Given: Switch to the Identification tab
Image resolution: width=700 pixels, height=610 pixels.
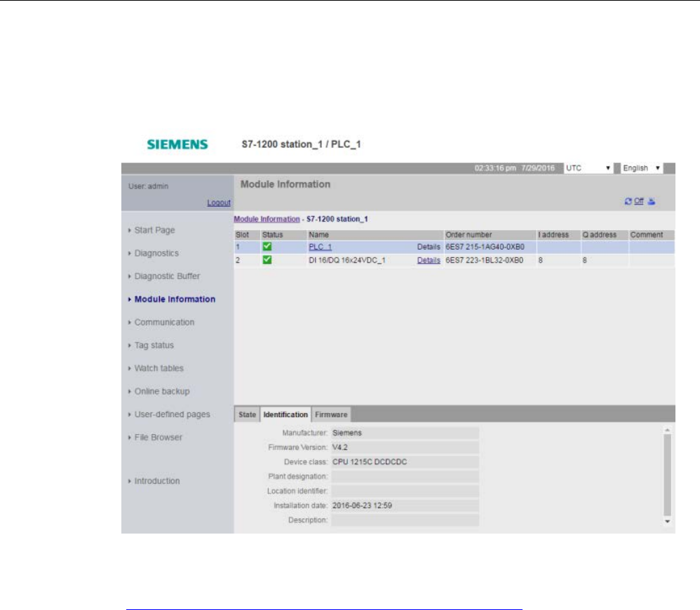Looking at the screenshot, I should pos(285,414).
